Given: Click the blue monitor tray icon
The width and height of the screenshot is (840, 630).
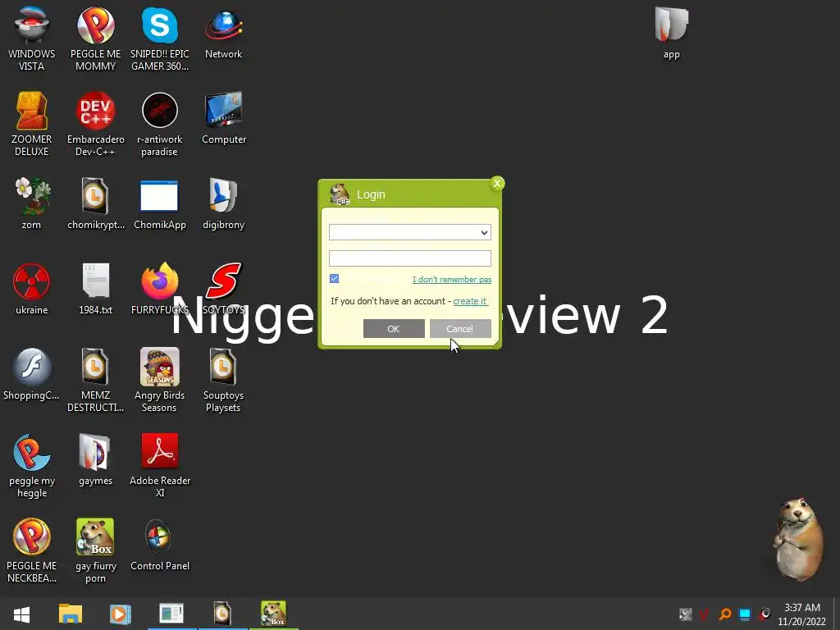Looking at the screenshot, I should coord(745,614).
